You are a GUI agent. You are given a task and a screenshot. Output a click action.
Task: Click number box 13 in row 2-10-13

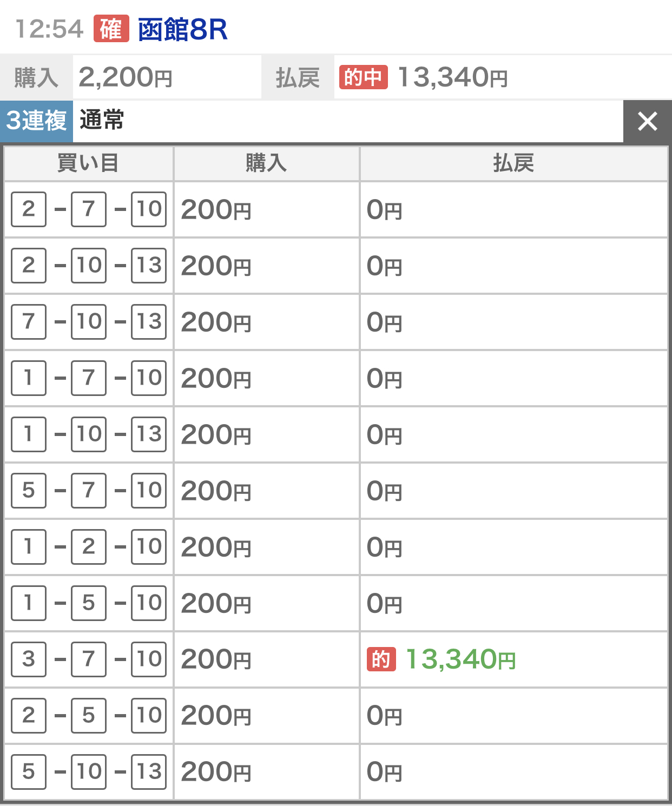[x=149, y=266]
